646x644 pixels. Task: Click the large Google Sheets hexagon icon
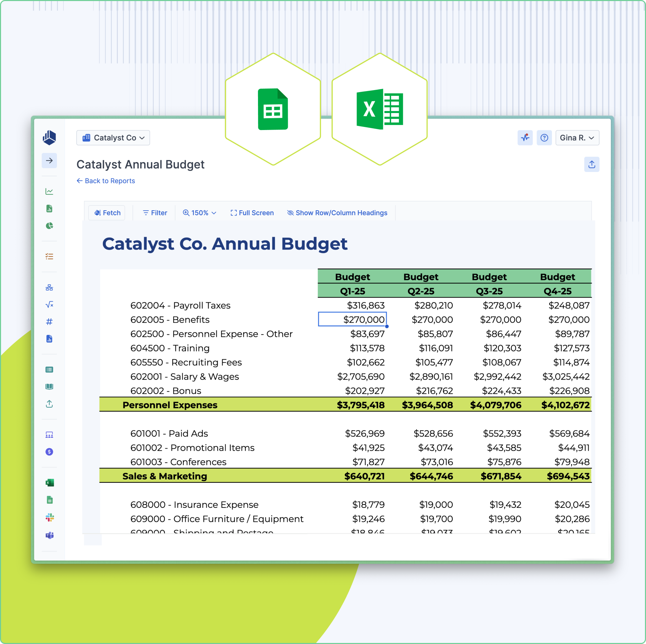coord(273,109)
